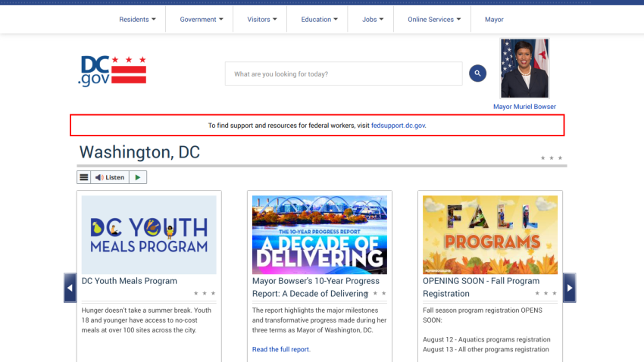Expand the Government dropdown menu

coord(202,19)
